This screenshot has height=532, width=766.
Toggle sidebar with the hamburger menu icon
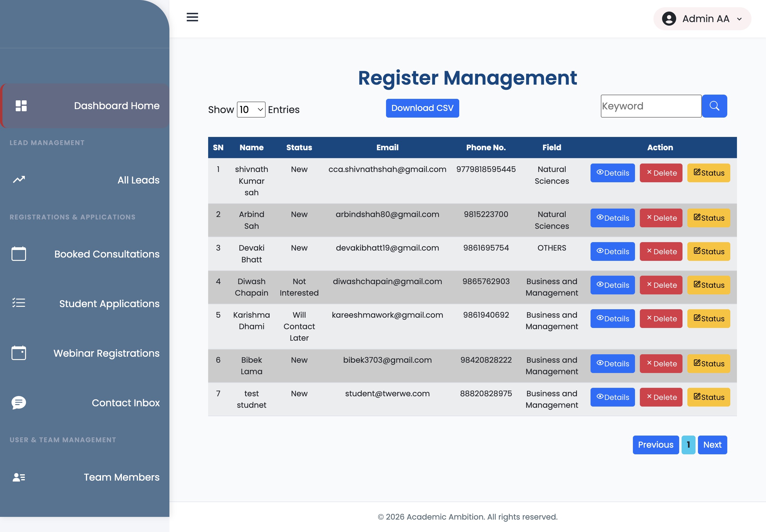[x=192, y=17]
